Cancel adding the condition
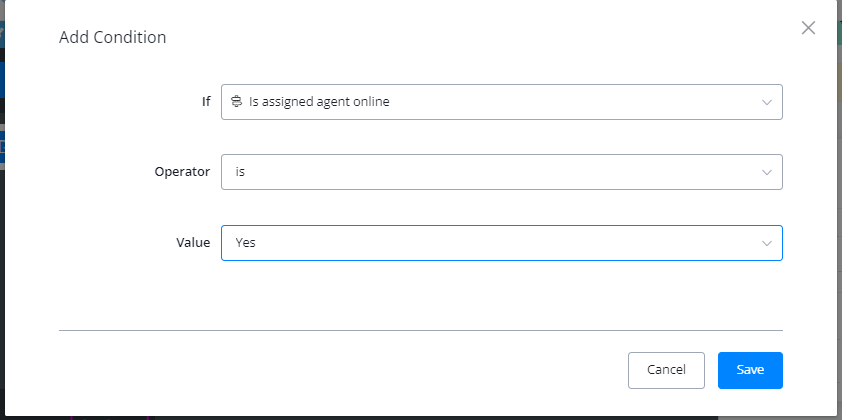842x420 pixels. [666, 370]
